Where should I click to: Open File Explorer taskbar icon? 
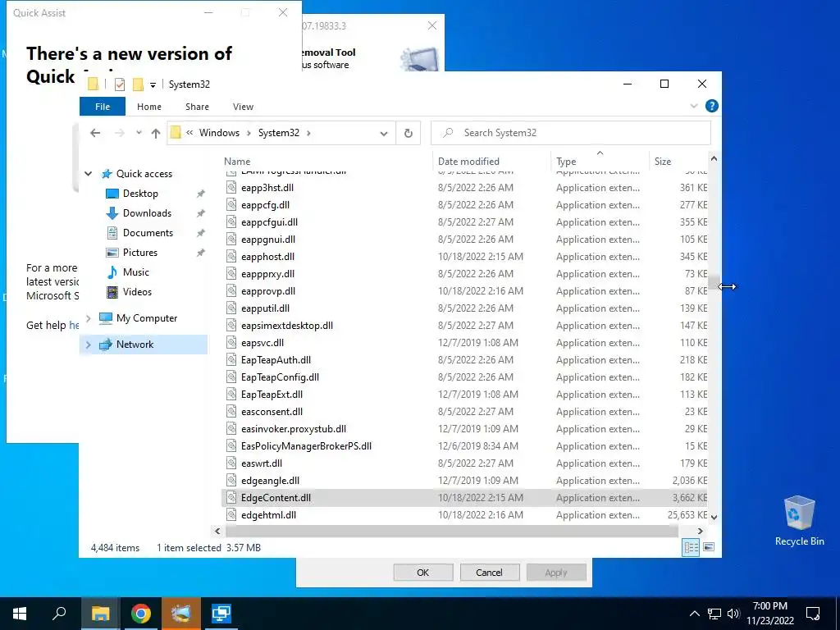pos(100,614)
